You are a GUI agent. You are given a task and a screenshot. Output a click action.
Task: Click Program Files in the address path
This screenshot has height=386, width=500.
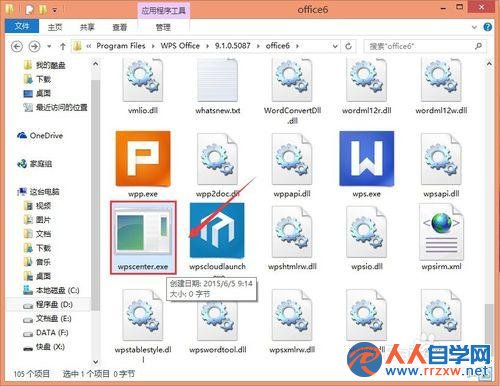coord(121,46)
